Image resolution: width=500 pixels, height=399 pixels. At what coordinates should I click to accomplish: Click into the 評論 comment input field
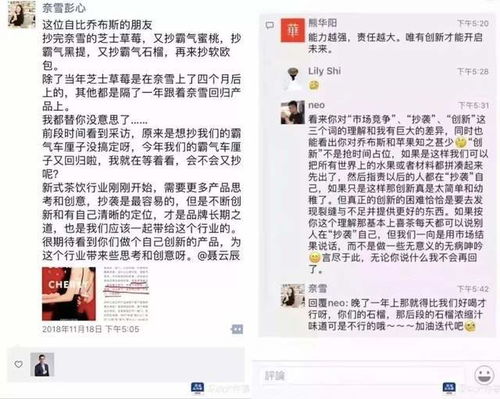pos(362,376)
